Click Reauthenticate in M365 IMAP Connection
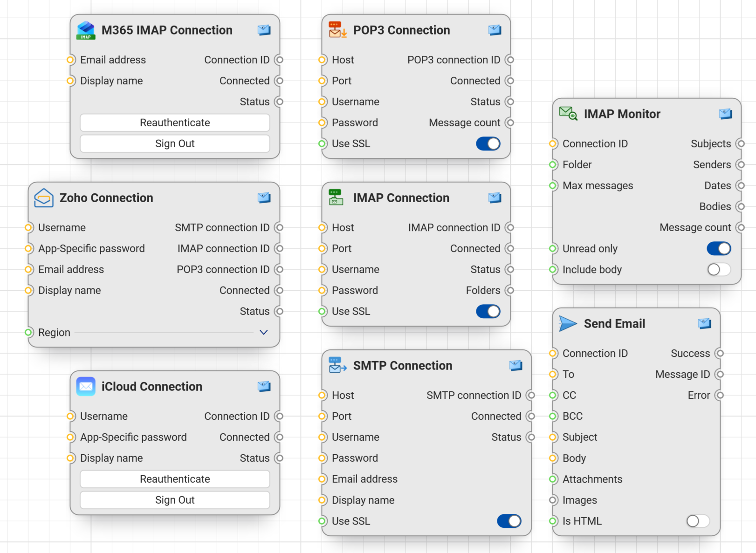The image size is (756, 553). (x=175, y=123)
